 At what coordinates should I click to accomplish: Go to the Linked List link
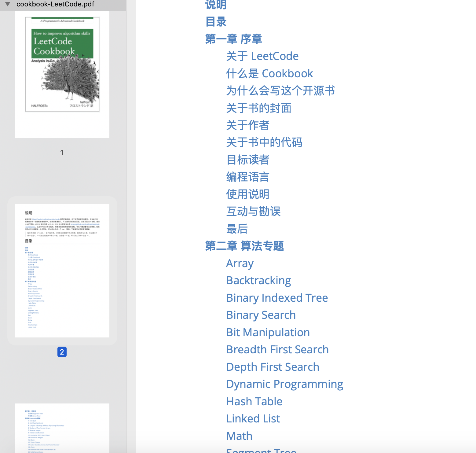[x=253, y=419]
